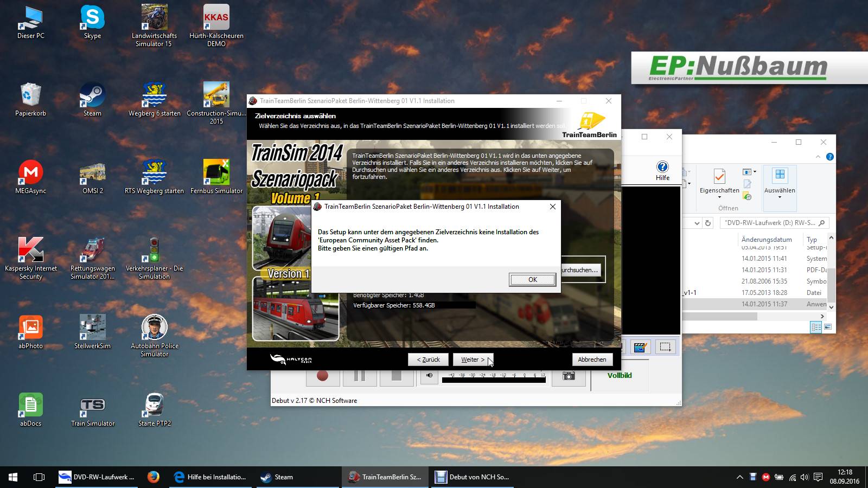Select the Kaspersky Internet Security shortcut

coord(31,259)
